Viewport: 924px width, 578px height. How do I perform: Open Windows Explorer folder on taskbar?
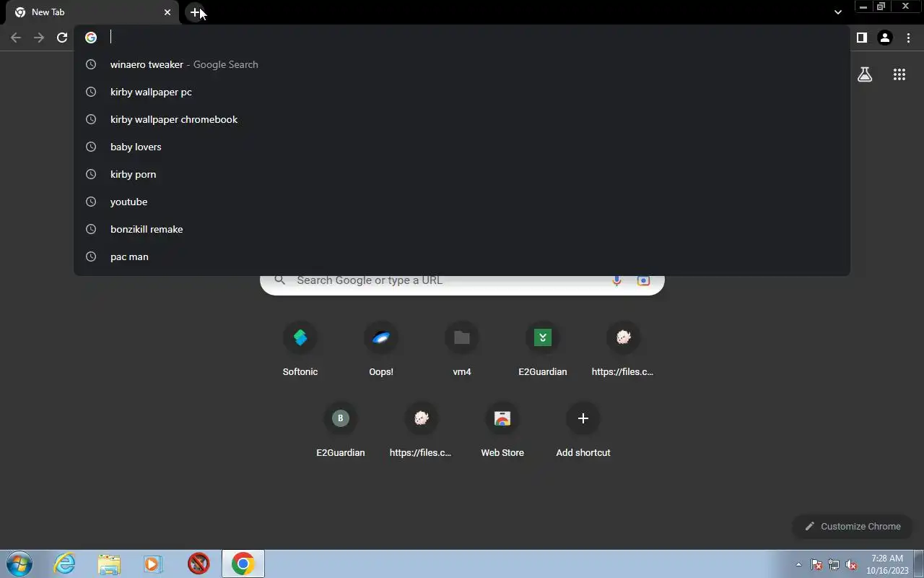coord(109,564)
